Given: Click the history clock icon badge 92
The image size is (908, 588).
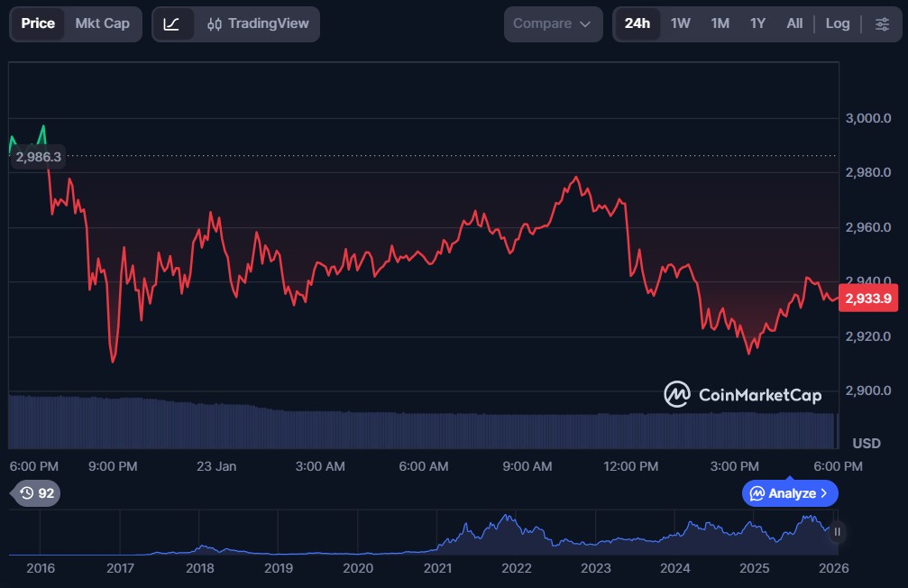Looking at the screenshot, I should pos(35,493).
